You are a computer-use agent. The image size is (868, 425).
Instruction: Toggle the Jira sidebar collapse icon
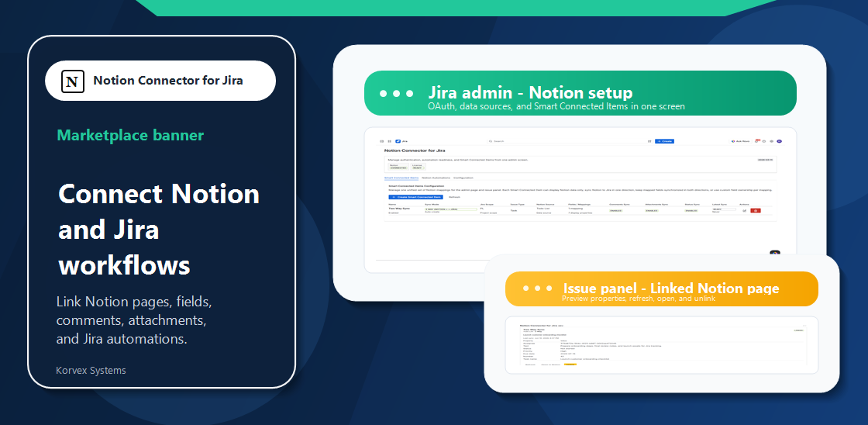click(x=381, y=141)
